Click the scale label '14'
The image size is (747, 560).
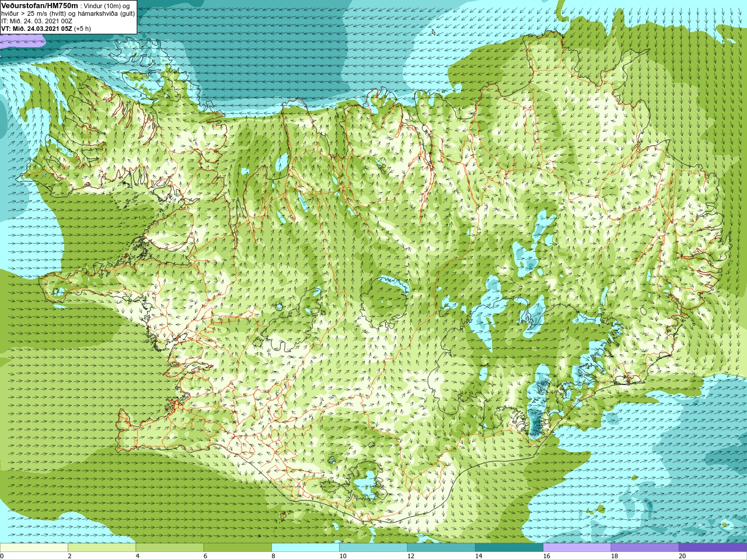[x=479, y=556]
